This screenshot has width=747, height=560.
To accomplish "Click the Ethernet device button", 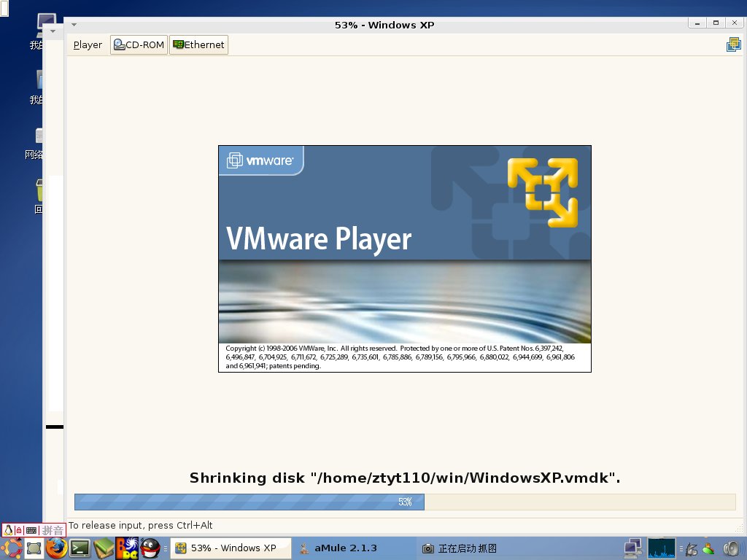I will click(x=198, y=44).
